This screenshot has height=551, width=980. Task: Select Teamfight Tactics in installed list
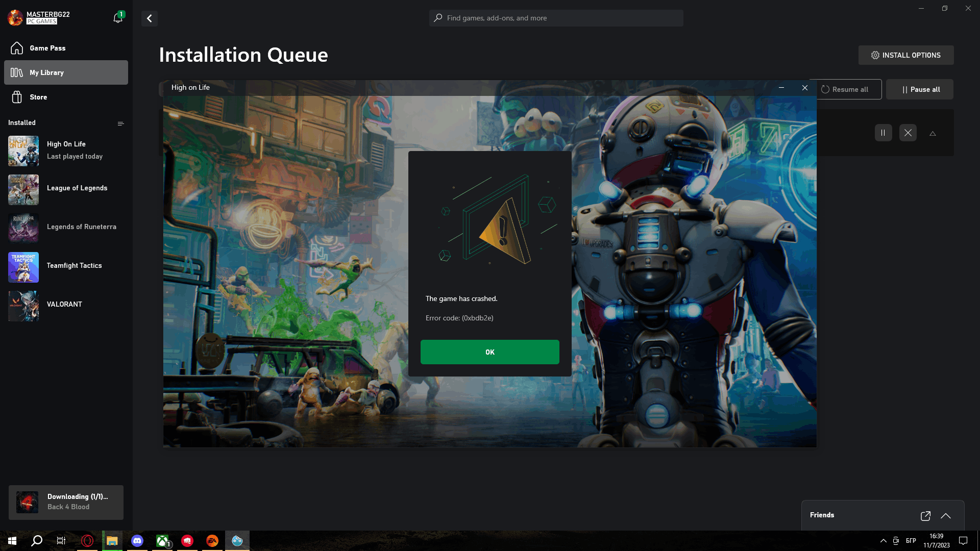(x=66, y=267)
